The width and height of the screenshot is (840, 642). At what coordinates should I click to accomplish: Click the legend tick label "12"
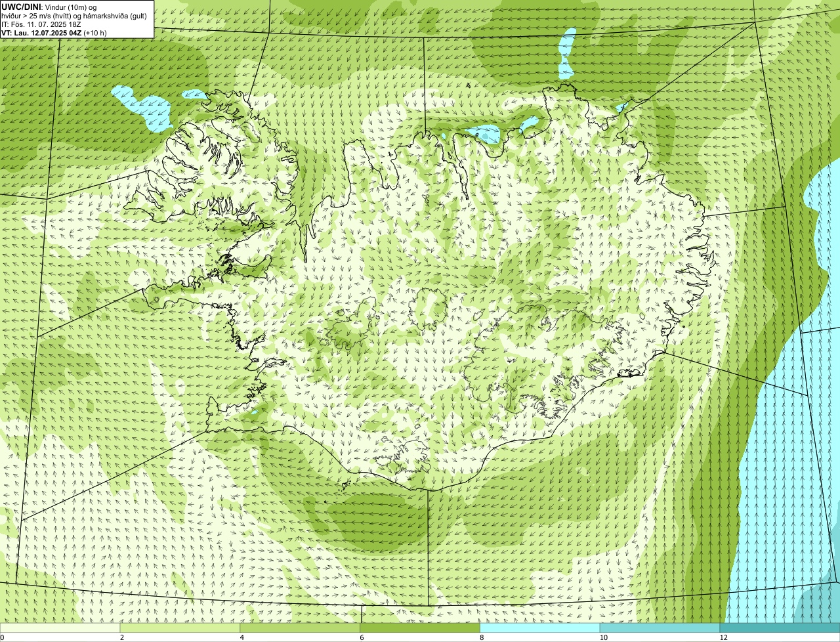(723, 637)
